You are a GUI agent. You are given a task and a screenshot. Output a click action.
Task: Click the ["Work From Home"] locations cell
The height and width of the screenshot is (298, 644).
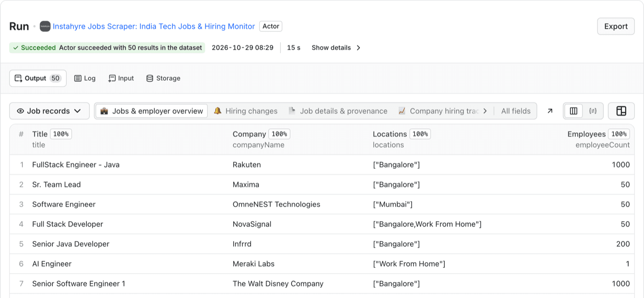click(409, 264)
